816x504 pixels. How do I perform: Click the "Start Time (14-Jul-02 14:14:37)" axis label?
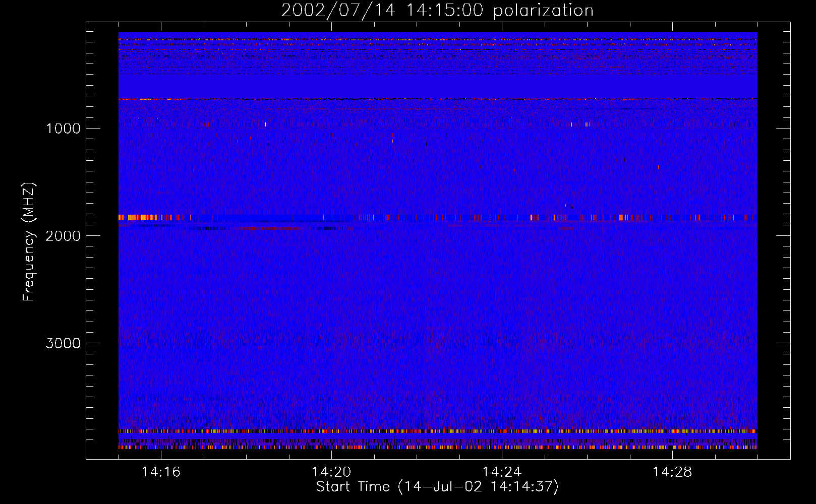tap(437, 487)
